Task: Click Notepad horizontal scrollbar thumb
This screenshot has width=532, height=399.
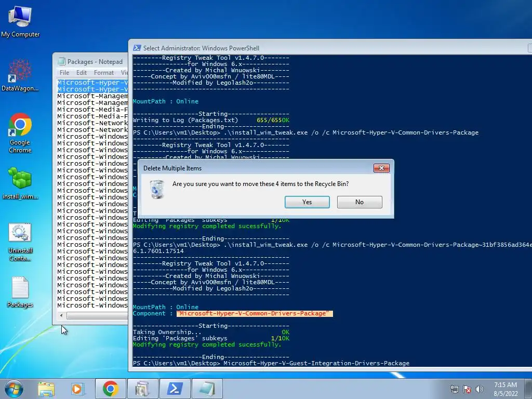Action: coord(97,316)
